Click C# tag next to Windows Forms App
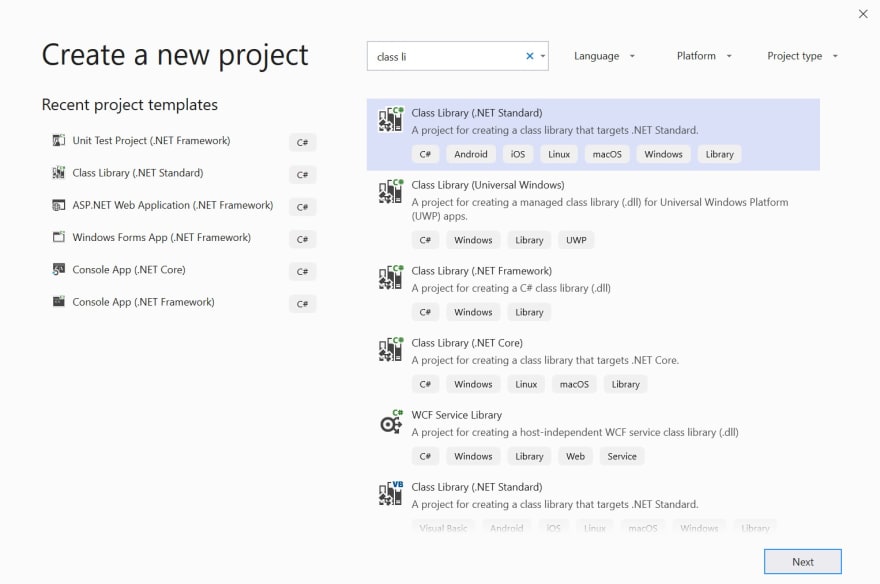This screenshot has width=880, height=584. [302, 240]
